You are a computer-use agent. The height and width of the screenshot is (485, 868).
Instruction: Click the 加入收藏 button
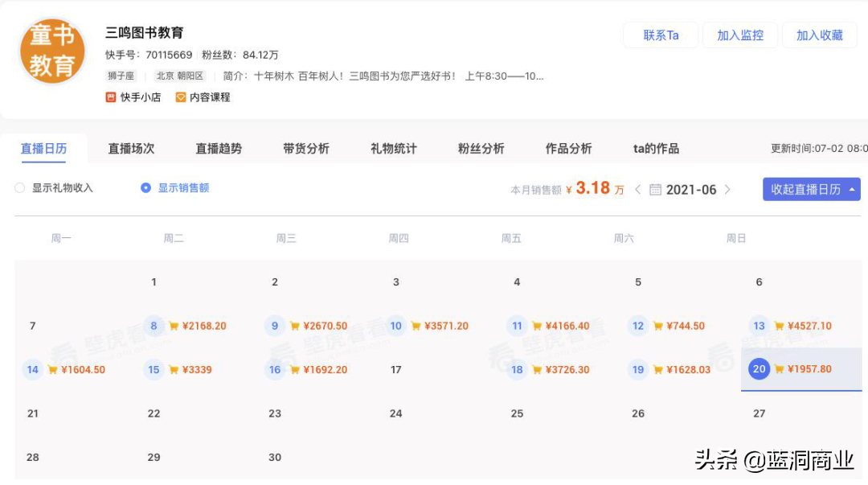click(819, 35)
